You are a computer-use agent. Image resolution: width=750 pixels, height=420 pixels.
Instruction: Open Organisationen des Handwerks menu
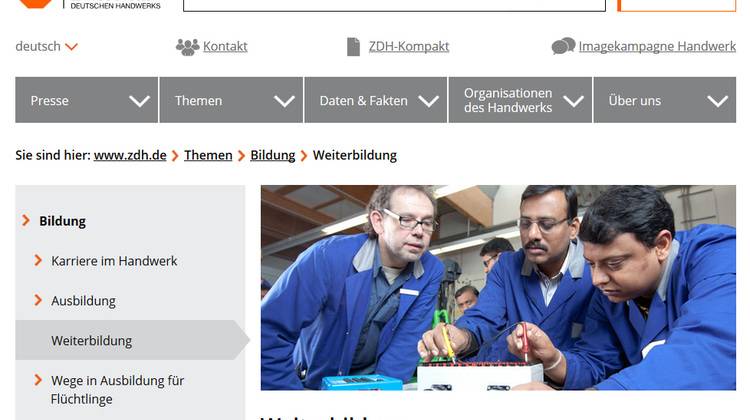point(520,100)
